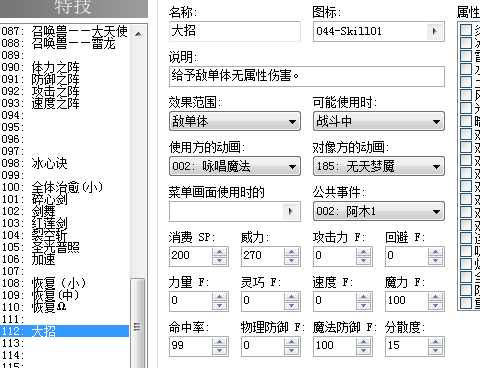Decrease 命中率 value with down arrow
Image resolution: width=480 pixels, height=368 pixels.
(220, 351)
